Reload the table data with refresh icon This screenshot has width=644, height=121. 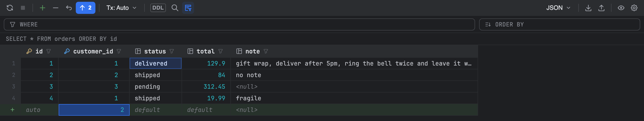coord(10,8)
